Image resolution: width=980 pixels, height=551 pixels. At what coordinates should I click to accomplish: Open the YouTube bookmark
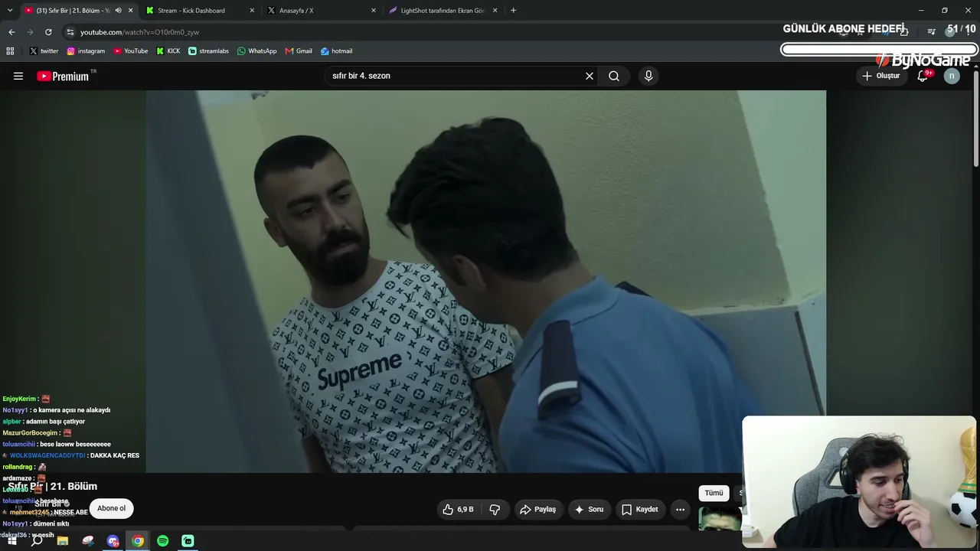point(131,51)
